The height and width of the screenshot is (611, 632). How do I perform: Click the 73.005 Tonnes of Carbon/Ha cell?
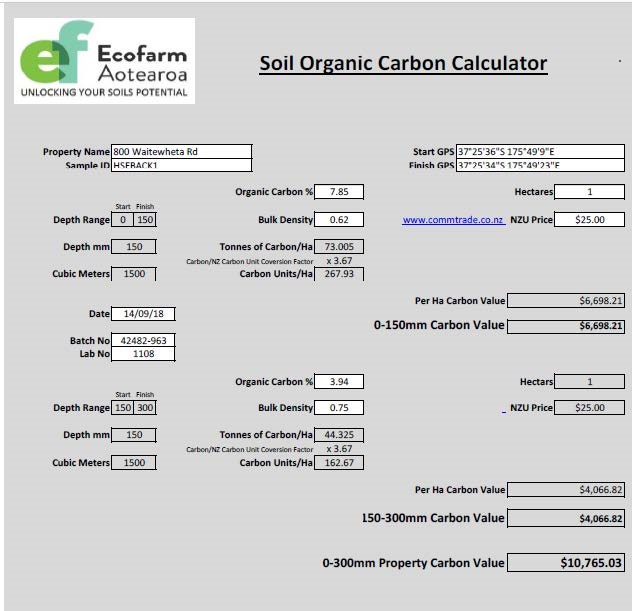(339, 247)
